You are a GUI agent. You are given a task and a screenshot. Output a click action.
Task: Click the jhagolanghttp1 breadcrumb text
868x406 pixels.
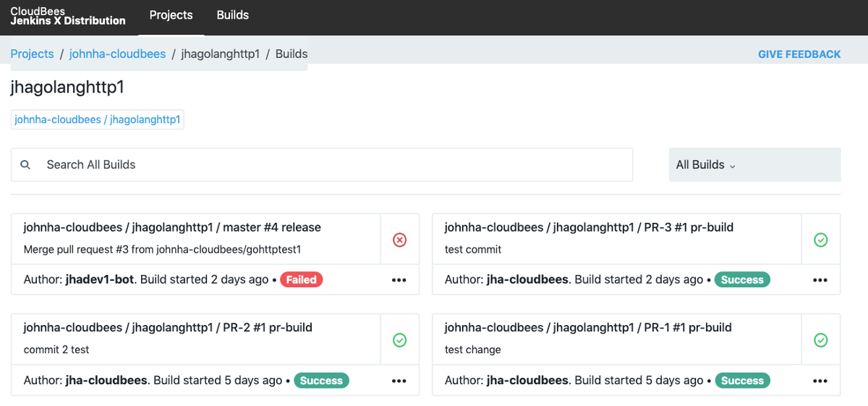[220, 54]
